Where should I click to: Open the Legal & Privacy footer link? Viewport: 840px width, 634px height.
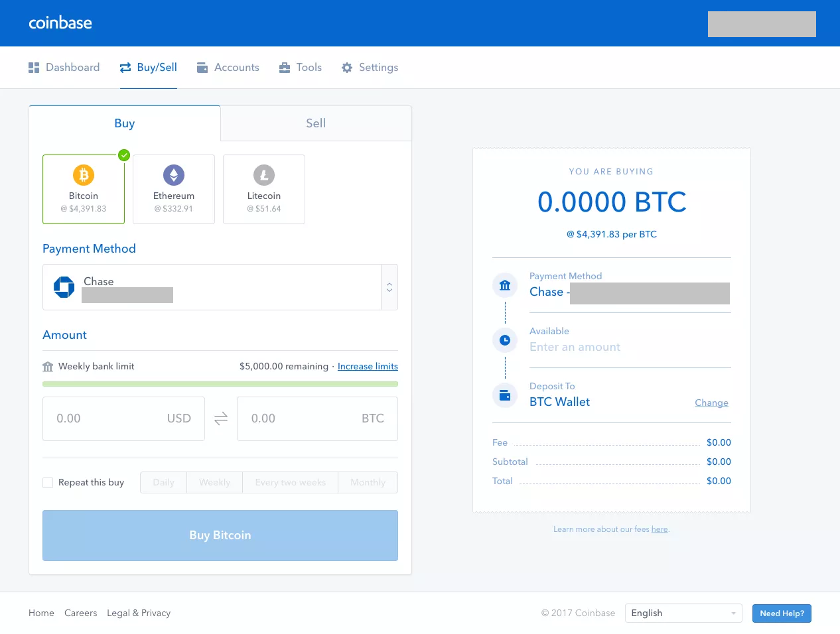(139, 613)
